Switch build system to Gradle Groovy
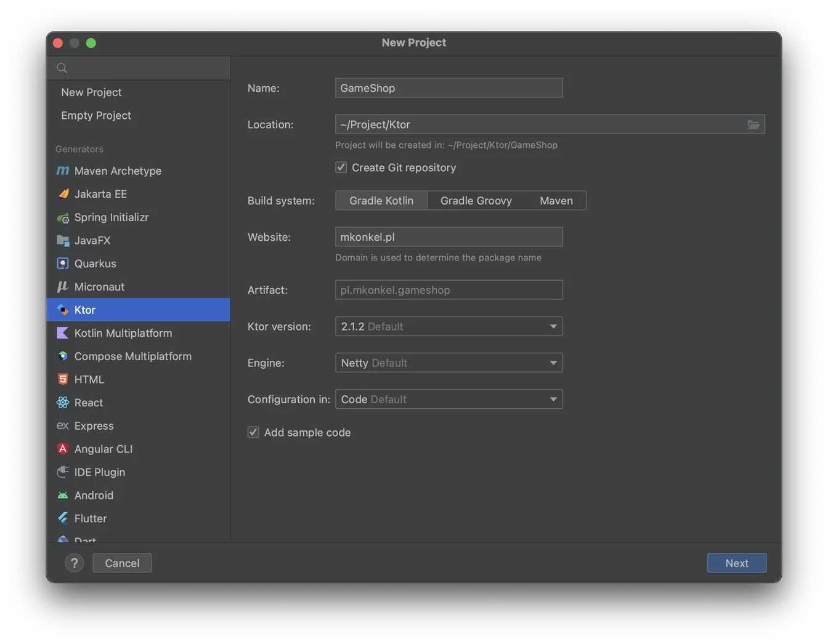Image resolution: width=828 pixels, height=644 pixels. pos(476,201)
